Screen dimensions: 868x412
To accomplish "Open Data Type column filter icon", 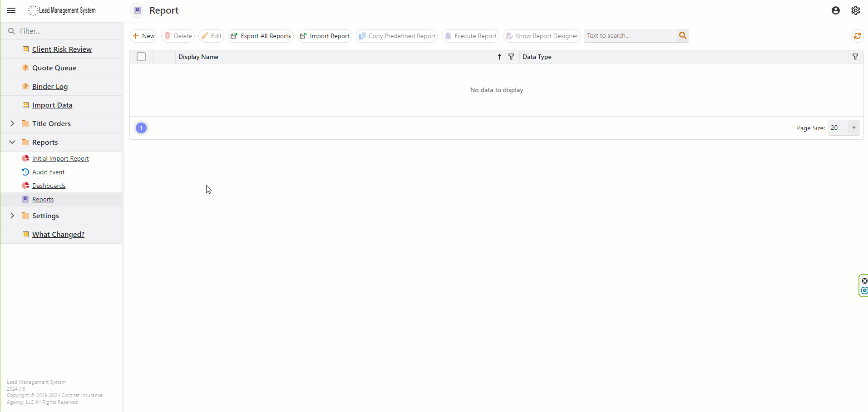I will click(x=855, y=57).
